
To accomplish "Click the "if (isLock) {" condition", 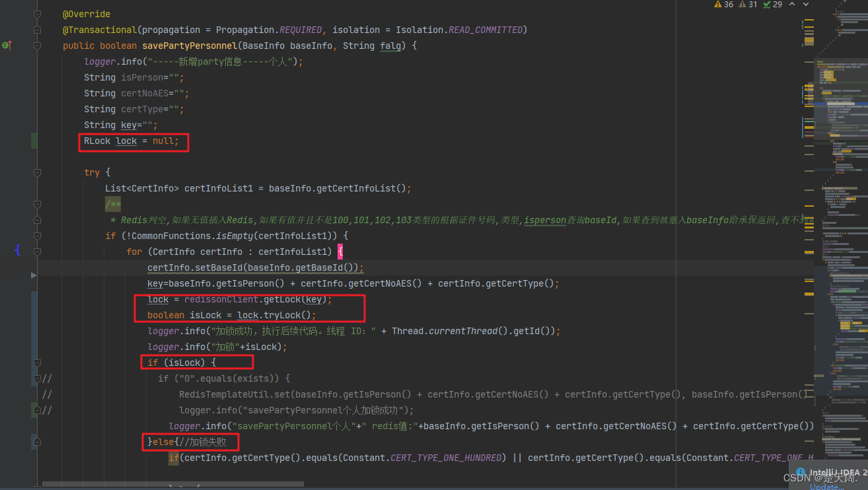I will click(x=182, y=363).
